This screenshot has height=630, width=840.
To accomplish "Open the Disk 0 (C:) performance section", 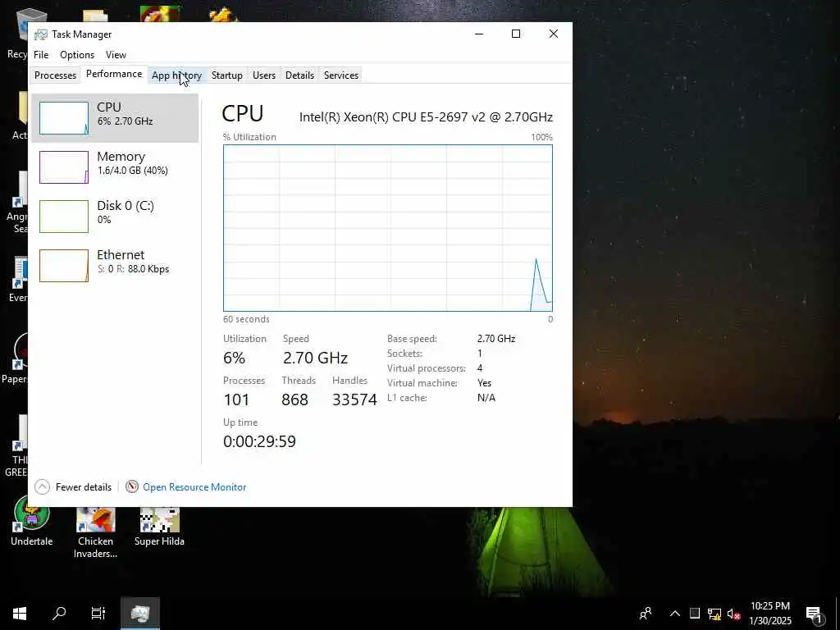I will (115, 217).
